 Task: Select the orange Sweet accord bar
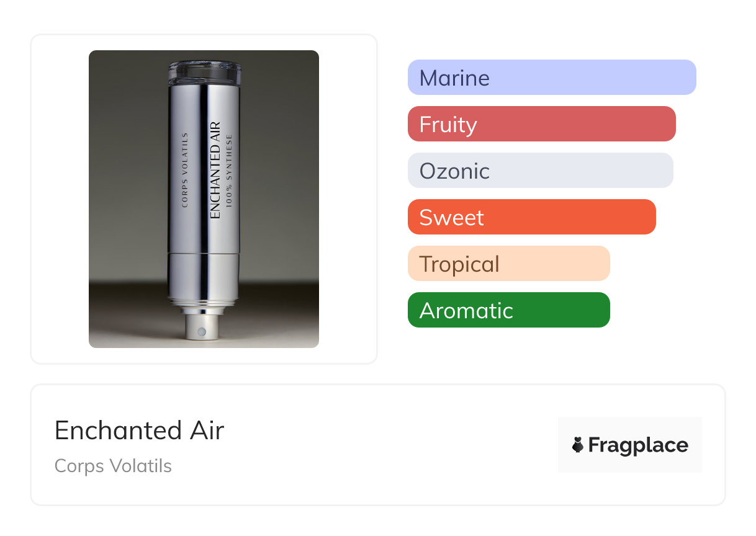tap(531, 217)
